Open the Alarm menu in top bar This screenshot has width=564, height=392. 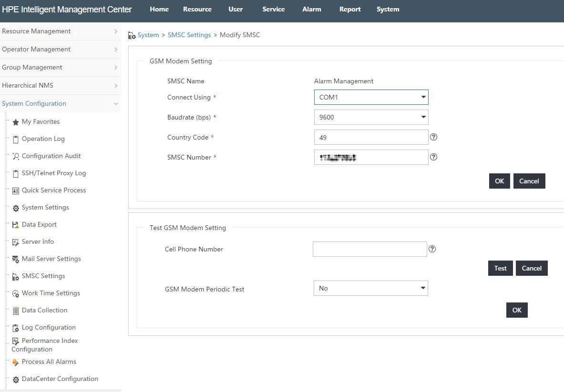pyautogui.click(x=311, y=10)
